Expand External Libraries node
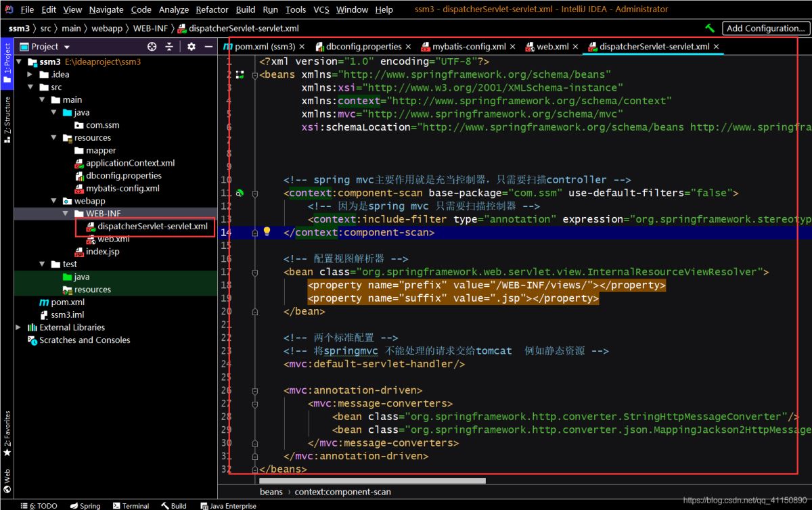Image resolution: width=812 pixels, height=510 pixels. [x=19, y=327]
